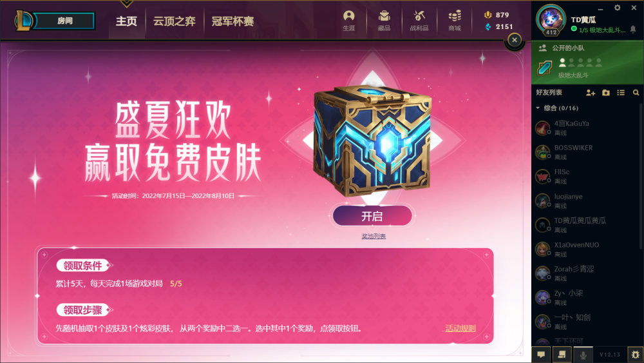Open the 战利品 loot icon
The image size is (644, 363).
pos(419,21)
